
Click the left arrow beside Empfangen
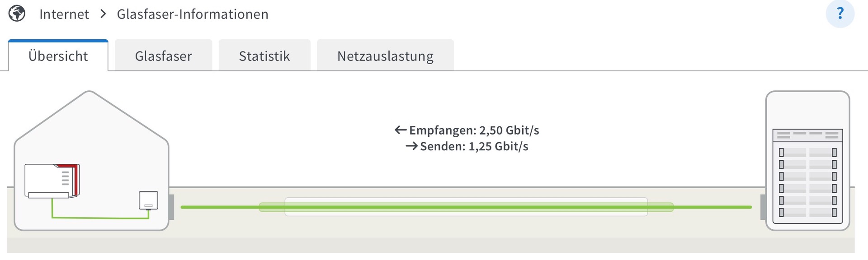(x=401, y=130)
